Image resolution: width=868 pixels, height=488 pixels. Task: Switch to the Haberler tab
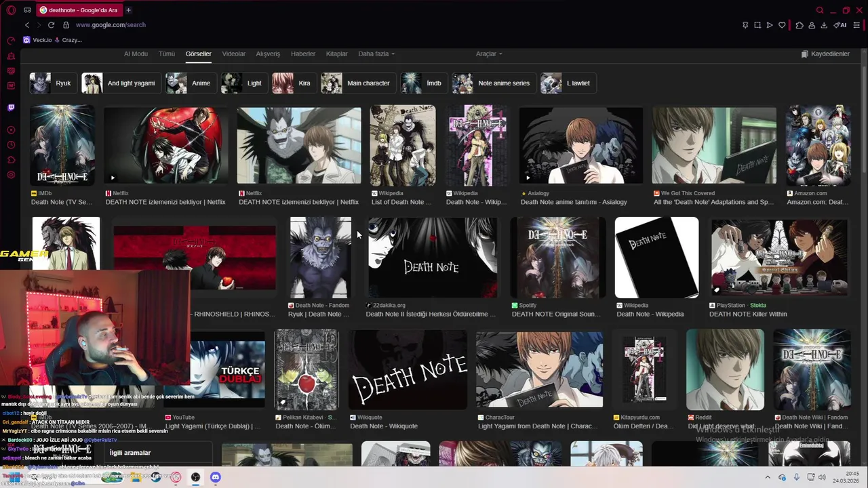(303, 54)
